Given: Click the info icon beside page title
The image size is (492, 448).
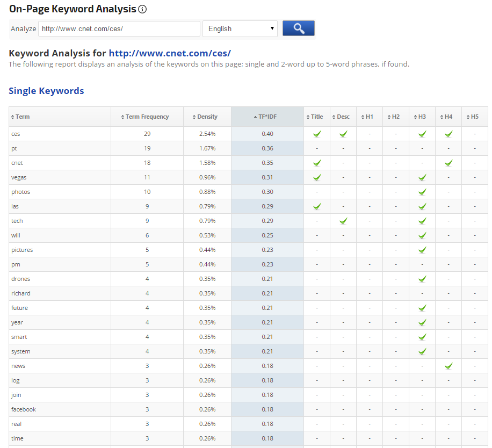Looking at the screenshot, I should point(142,9).
